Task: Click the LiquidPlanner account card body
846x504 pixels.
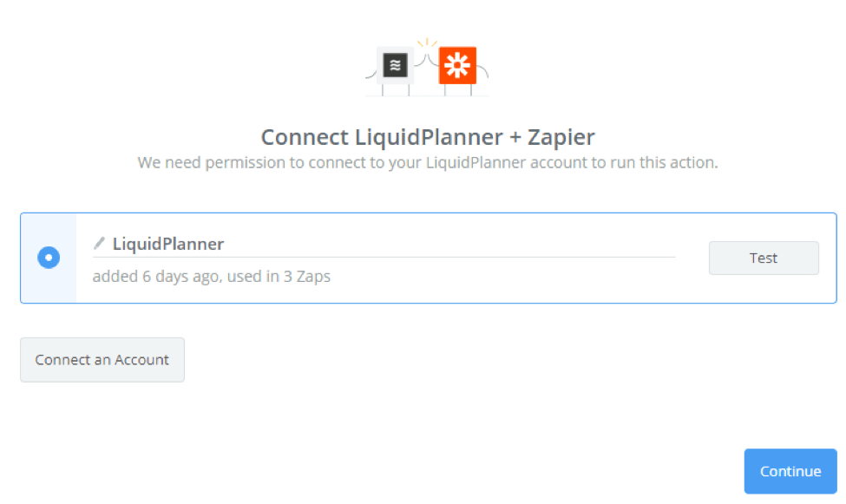Action: (429, 258)
